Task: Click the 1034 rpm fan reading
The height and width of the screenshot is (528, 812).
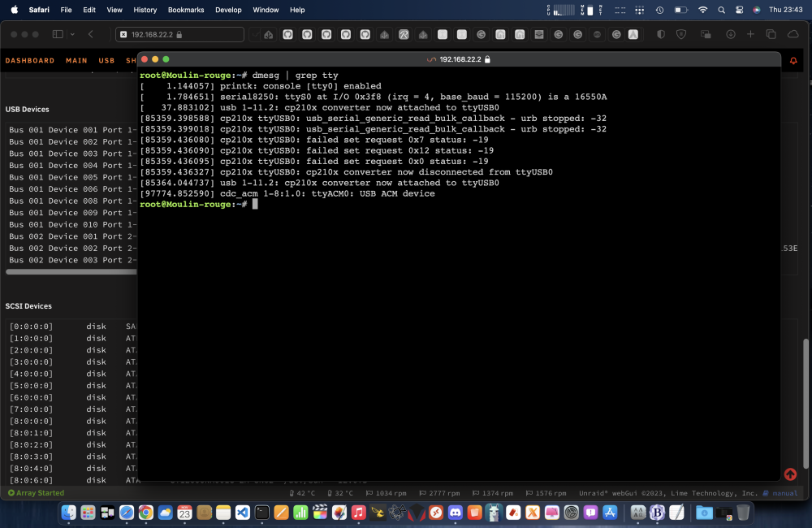Action: point(386,493)
